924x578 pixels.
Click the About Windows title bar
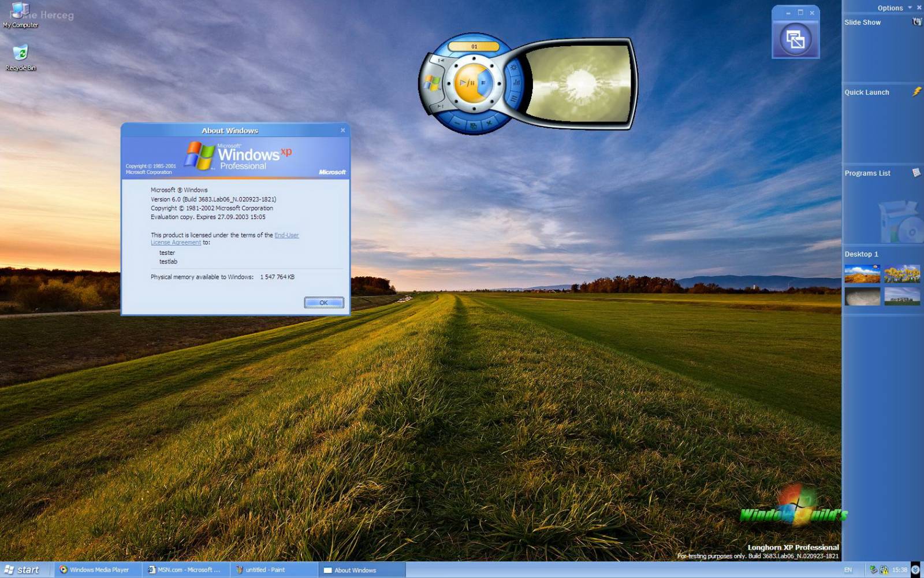230,131
